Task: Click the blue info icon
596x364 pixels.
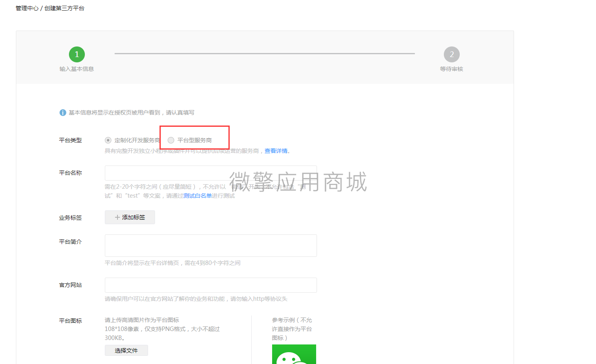Action: pyautogui.click(x=63, y=113)
